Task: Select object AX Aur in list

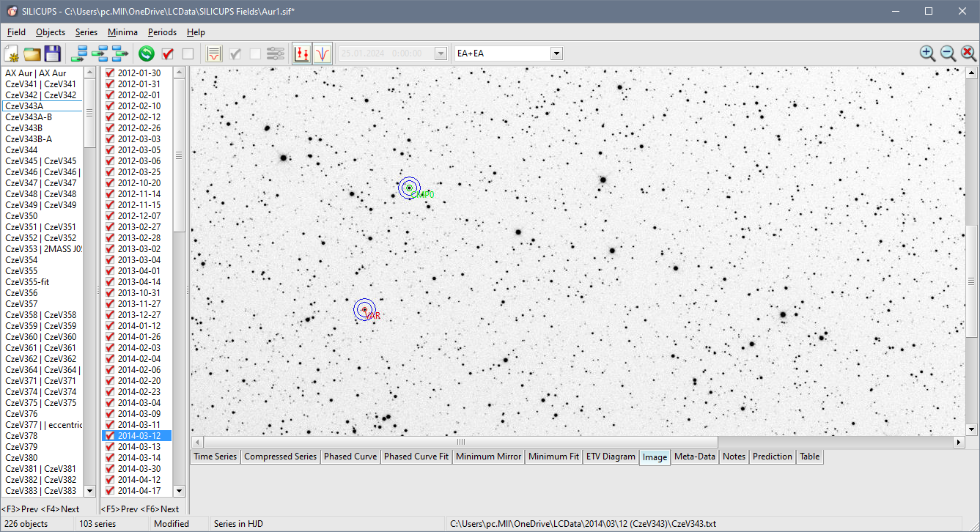Action: click(35, 73)
